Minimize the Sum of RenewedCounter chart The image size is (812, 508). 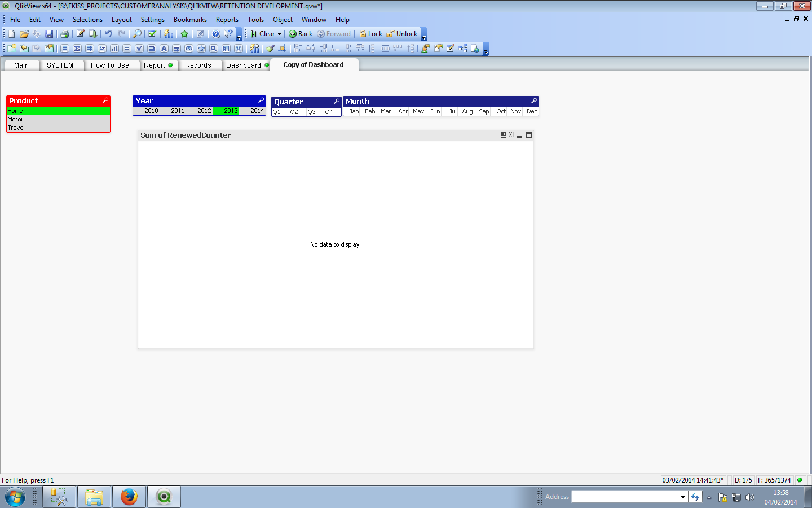tap(519, 135)
